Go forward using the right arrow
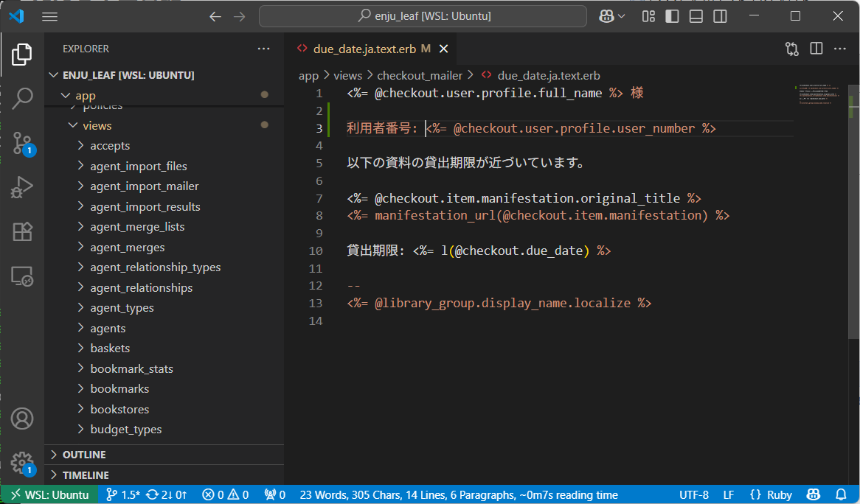This screenshot has height=504, width=860. 240,16
